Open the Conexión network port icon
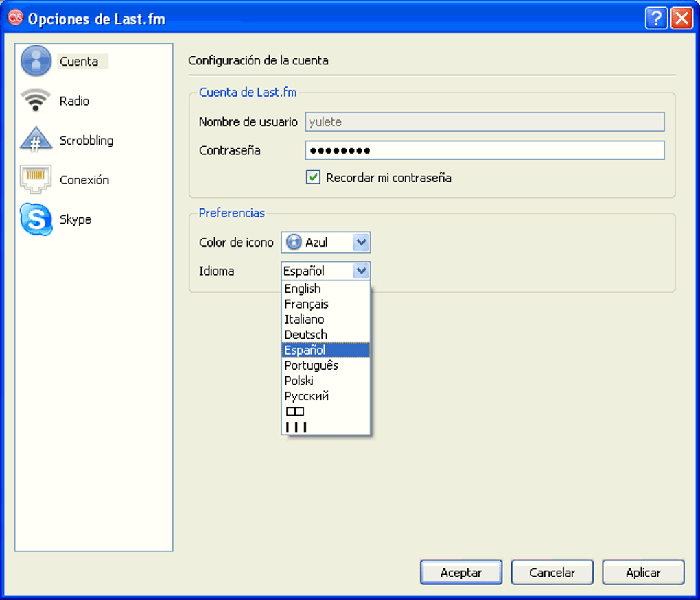 (x=36, y=179)
